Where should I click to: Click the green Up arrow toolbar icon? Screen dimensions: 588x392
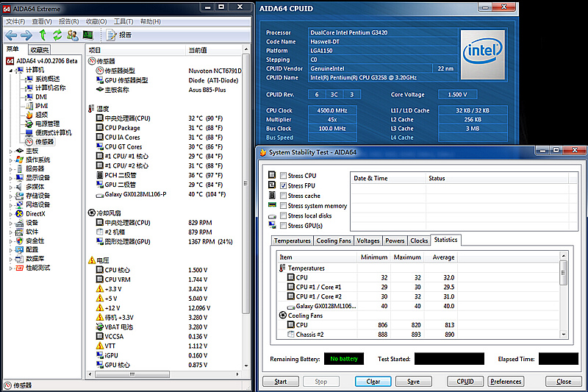43,35
